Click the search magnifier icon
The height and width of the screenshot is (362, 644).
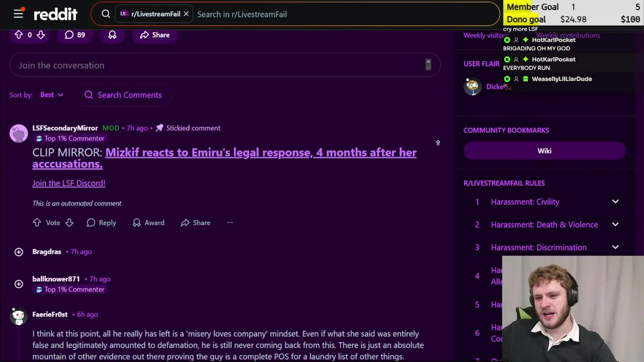tap(106, 14)
